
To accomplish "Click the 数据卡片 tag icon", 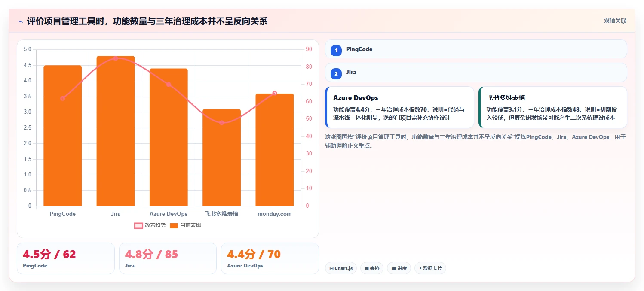I will pos(420,268).
